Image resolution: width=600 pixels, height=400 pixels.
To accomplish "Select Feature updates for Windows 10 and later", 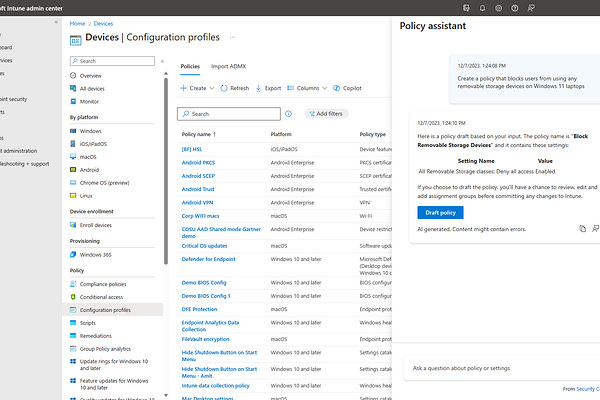I will (x=112, y=384).
